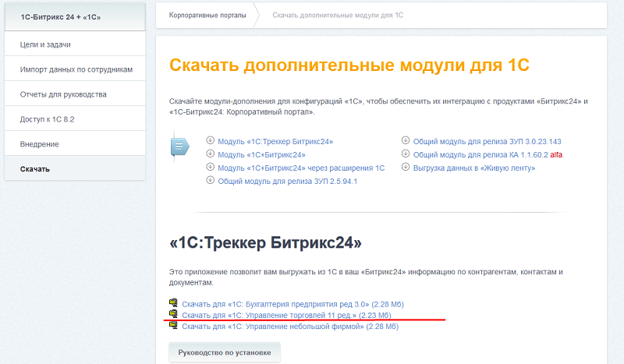Click the page heading Скачать дополнительные модули для 1С
Screen dimensions: 624x364
pos(349,65)
